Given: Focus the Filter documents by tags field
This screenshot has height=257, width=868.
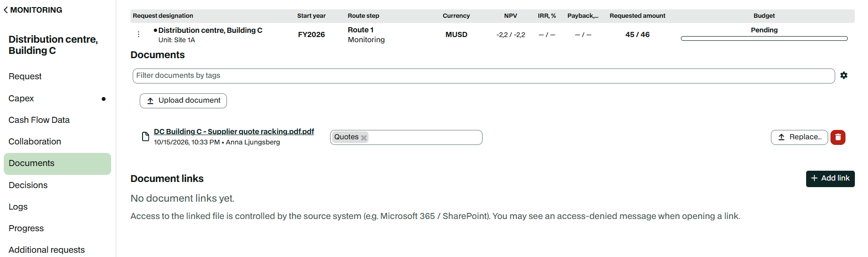Looking at the screenshot, I should (483, 76).
